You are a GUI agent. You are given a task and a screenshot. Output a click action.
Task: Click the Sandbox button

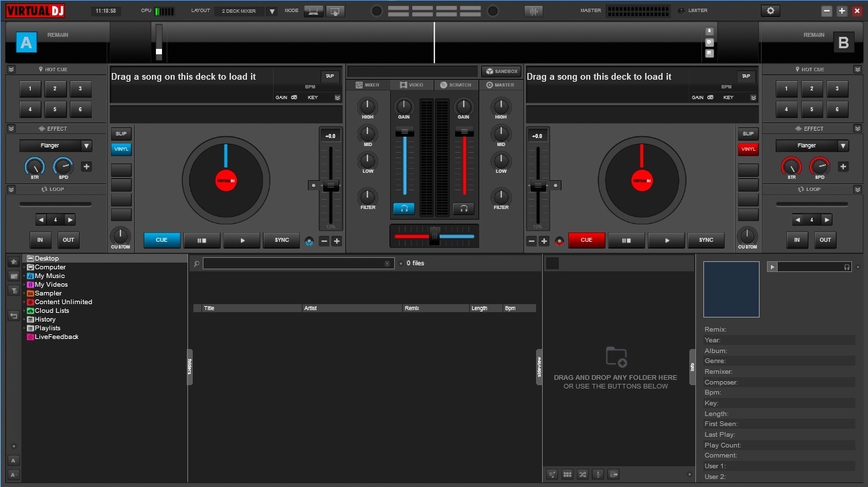pos(501,71)
